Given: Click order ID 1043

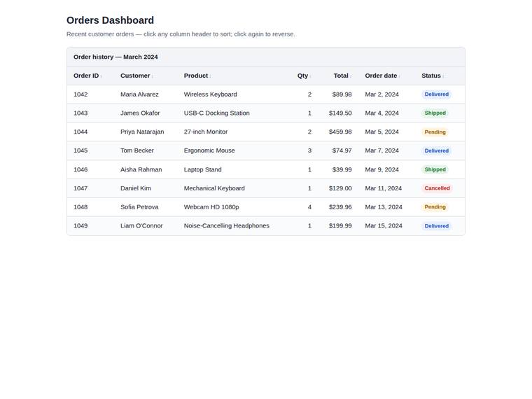Looking at the screenshot, I should pos(80,113).
